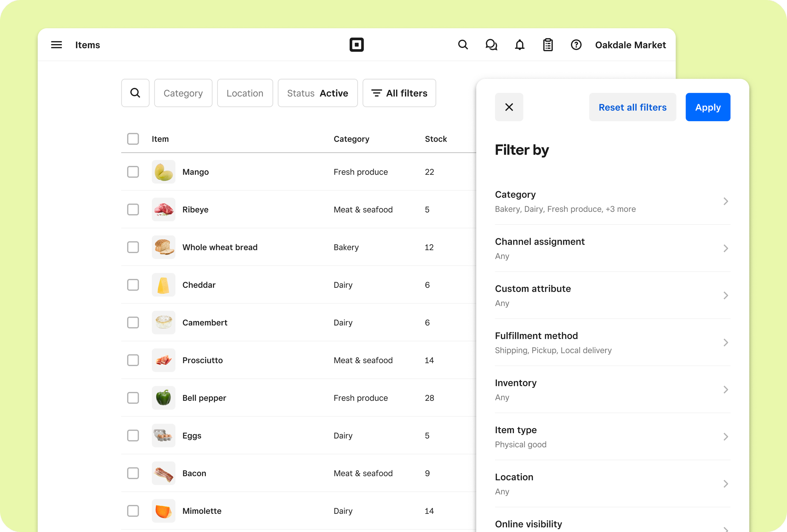
Task: Select the Mango row checkbox
Action: pyautogui.click(x=133, y=172)
